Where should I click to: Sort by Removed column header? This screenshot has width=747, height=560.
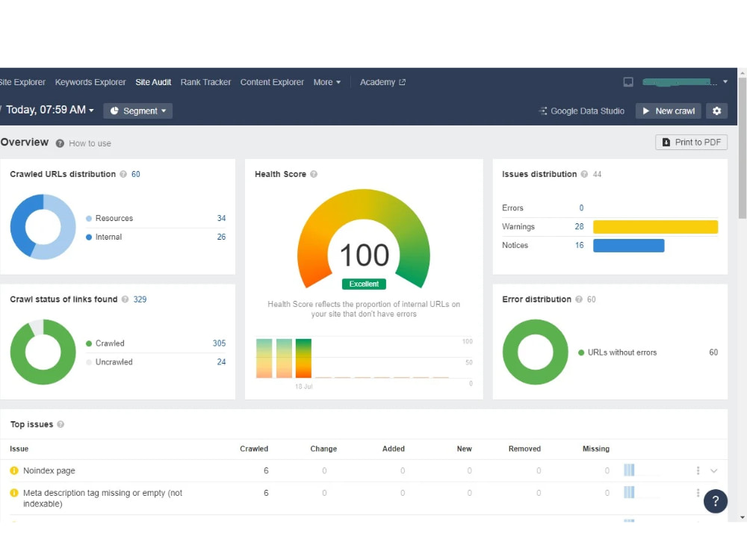(524, 449)
